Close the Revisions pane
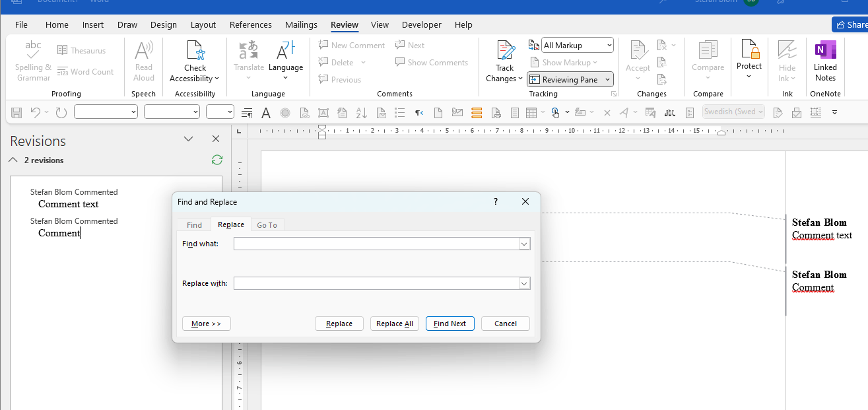The image size is (868, 410). pyautogui.click(x=216, y=139)
